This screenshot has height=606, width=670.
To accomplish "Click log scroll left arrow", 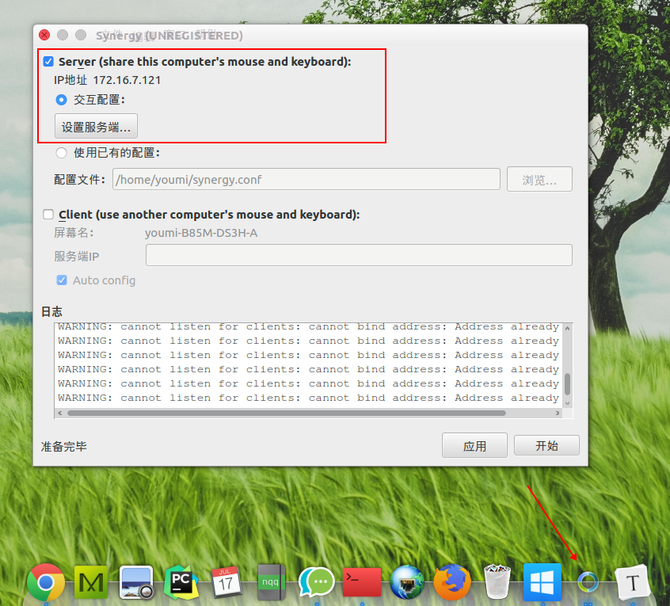I will pyautogui.click(x=60, y=413).
